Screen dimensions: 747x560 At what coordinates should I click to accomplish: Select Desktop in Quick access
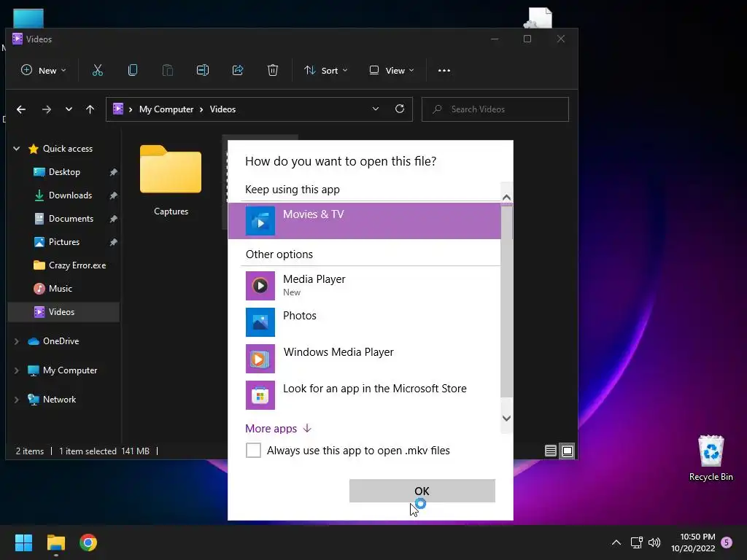pyautogui.click(x=64, y=172)
